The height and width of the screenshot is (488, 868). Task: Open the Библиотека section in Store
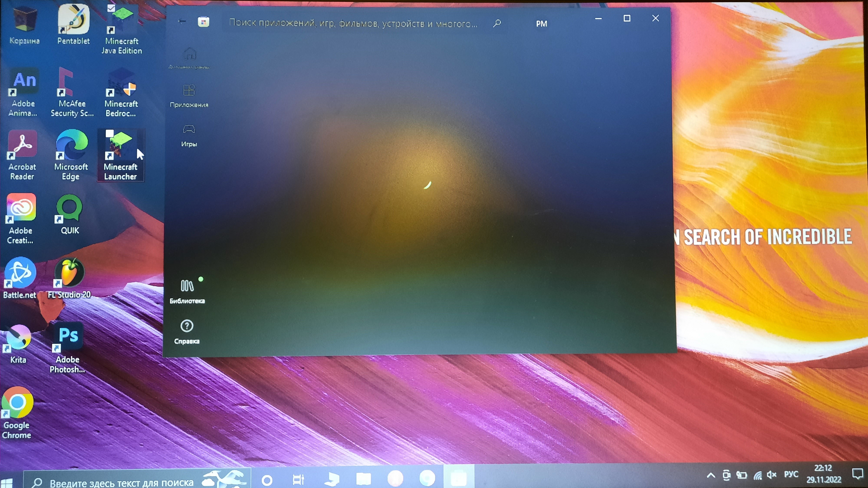tap(187, 292)
